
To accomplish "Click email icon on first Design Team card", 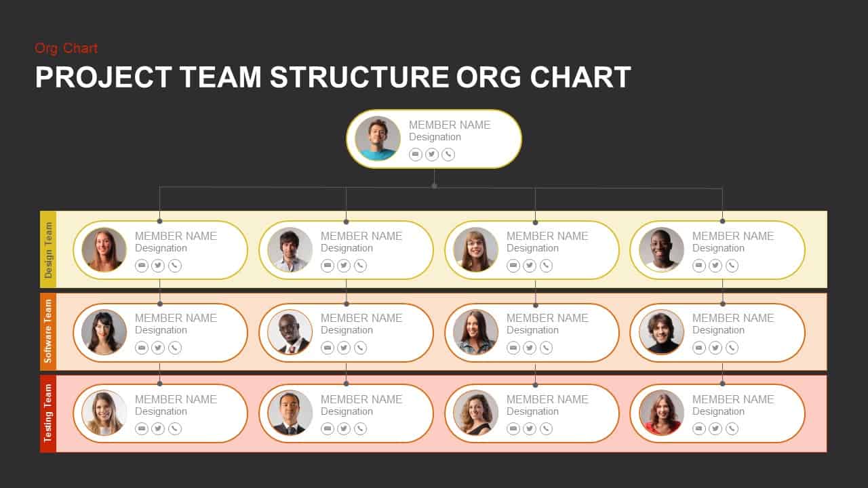I will (142, 266).
